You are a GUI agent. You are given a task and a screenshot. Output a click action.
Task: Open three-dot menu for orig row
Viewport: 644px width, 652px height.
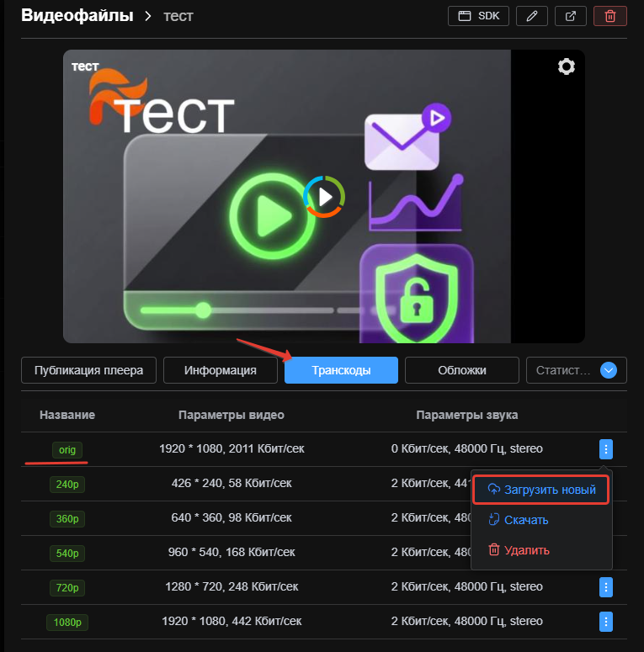[606, 449]
